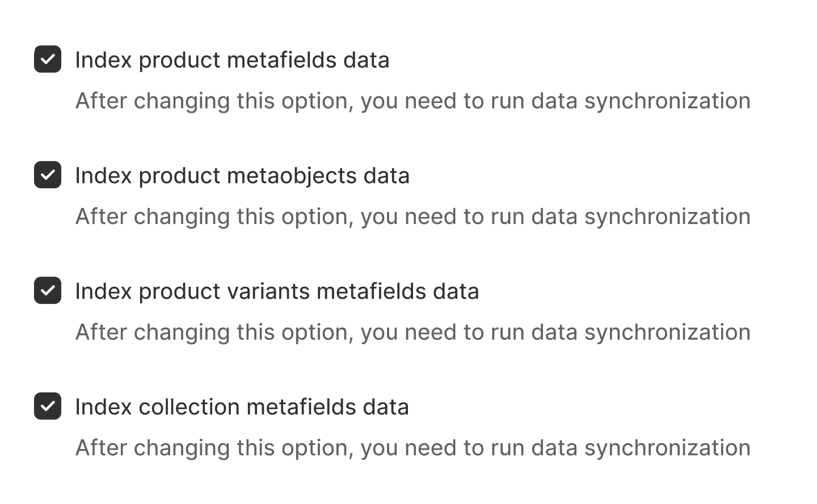The image size is (817, 504).
Task: Click the 'Index collection metafields data' label
Action: pyautogui.click(x=242, y=407)
